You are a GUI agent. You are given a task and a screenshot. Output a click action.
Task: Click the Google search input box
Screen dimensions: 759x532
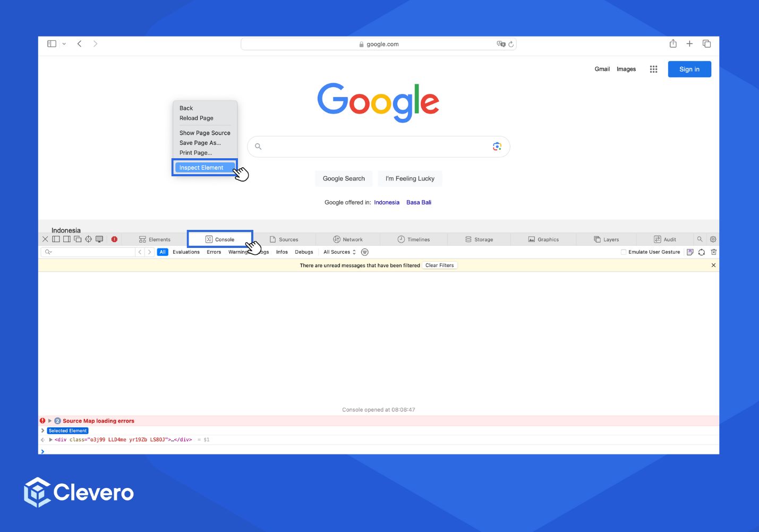[378, 147]
